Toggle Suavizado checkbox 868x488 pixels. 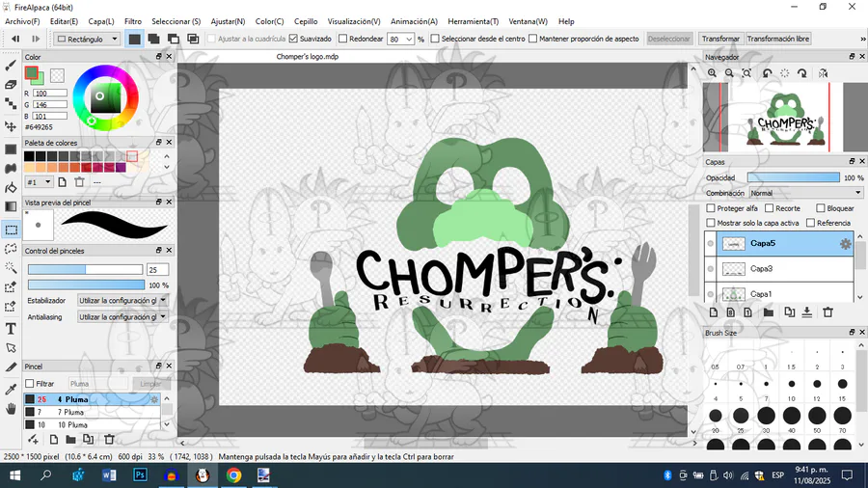[x=293, y=39]
